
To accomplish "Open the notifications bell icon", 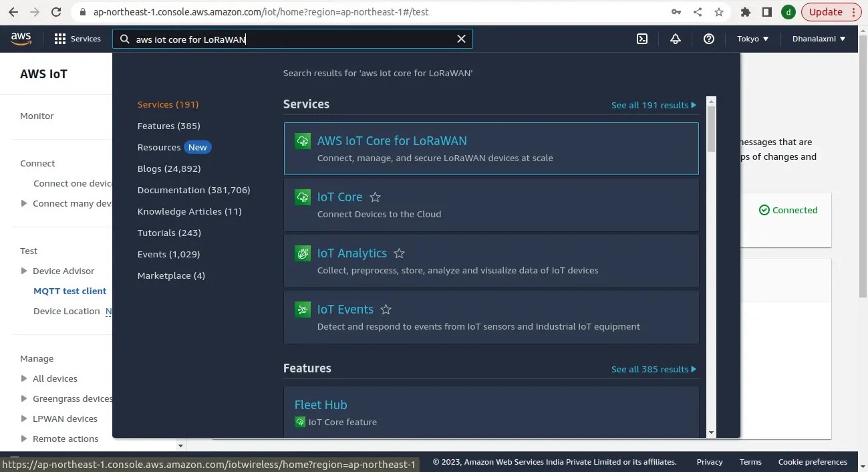I will click(676, 39).
